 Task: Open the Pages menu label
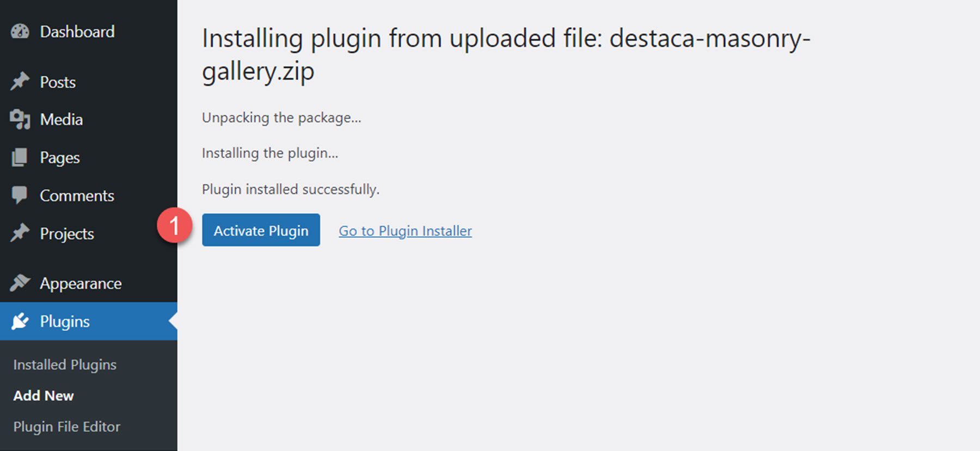click(x=60, y=158)
